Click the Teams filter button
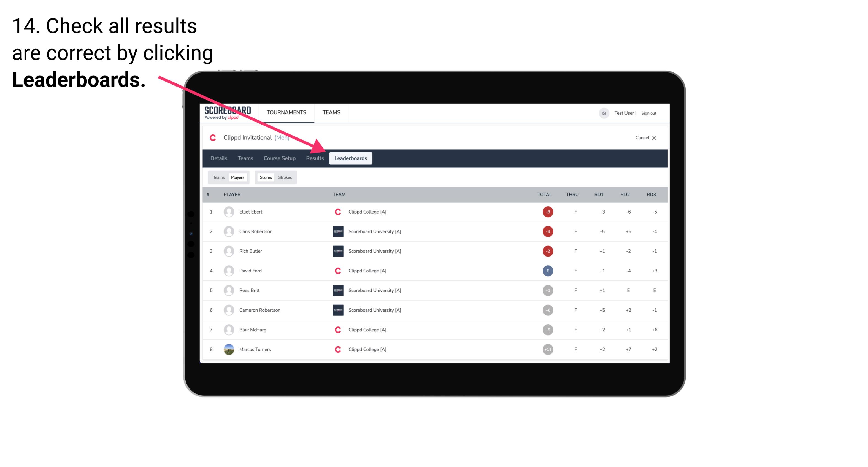 [217, 177]
